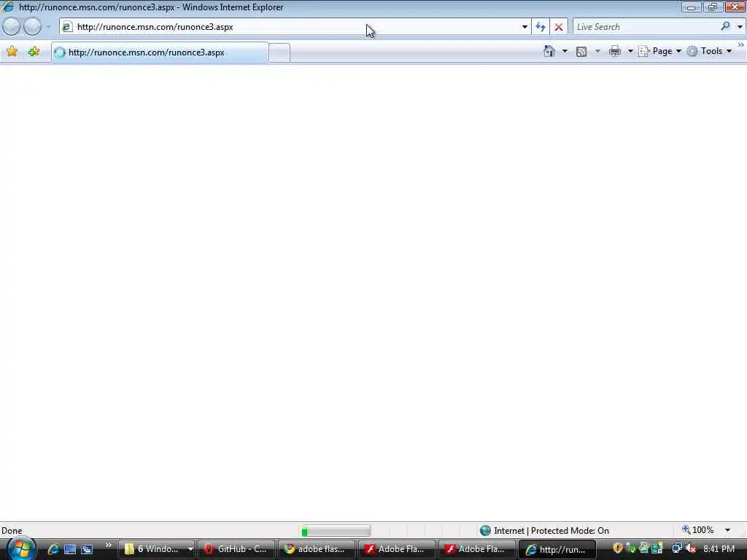The height and width of the screenshot is (560, 747).
Task: Go back with the Back arrow button
Action: tap(12, 27)
